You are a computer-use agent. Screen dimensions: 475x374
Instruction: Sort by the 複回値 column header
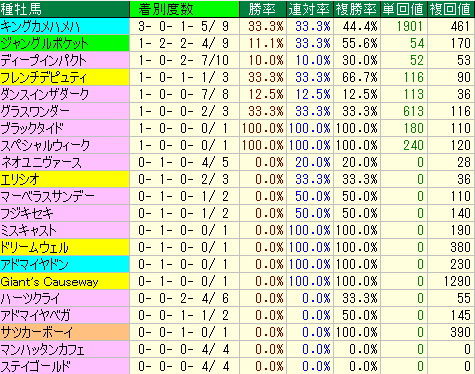coord(450,9)
